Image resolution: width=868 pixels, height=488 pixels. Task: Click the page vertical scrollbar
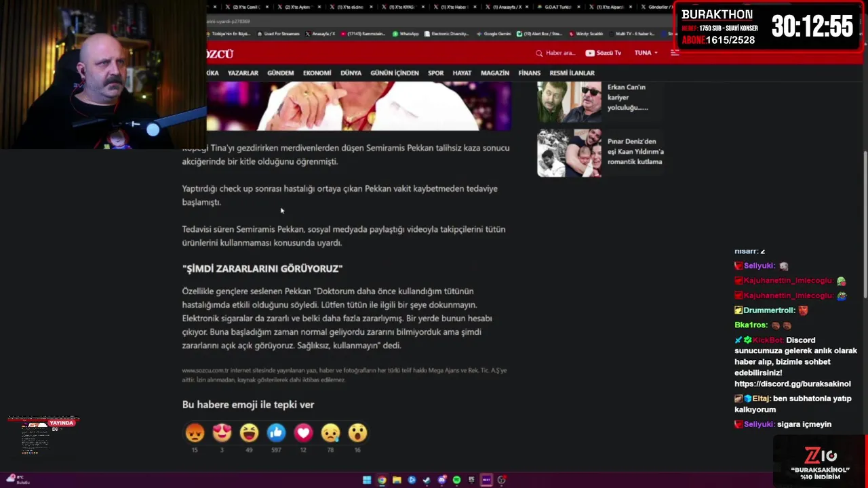tap(865, 224)
